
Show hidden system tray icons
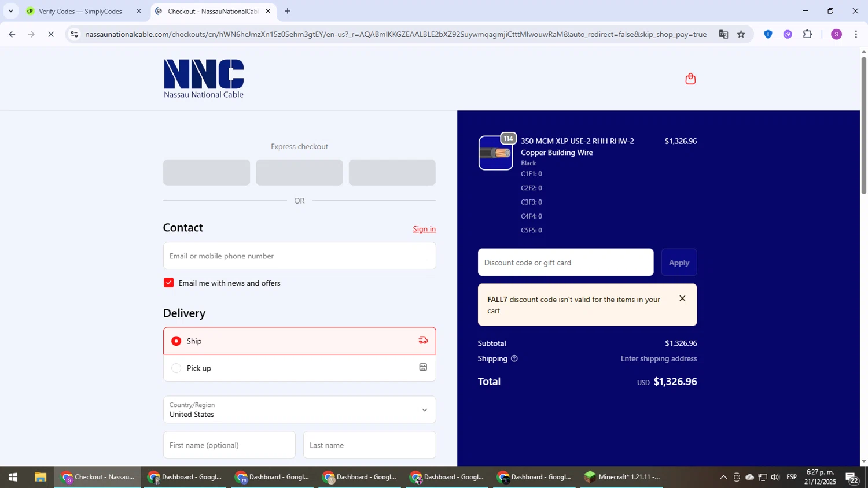723,477
